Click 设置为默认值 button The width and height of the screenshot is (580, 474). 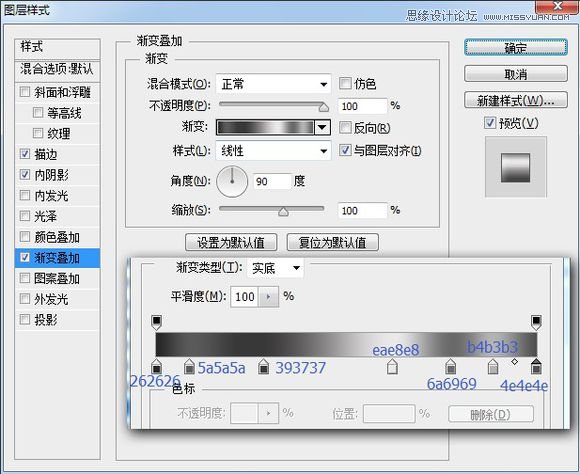click(231, 242)
